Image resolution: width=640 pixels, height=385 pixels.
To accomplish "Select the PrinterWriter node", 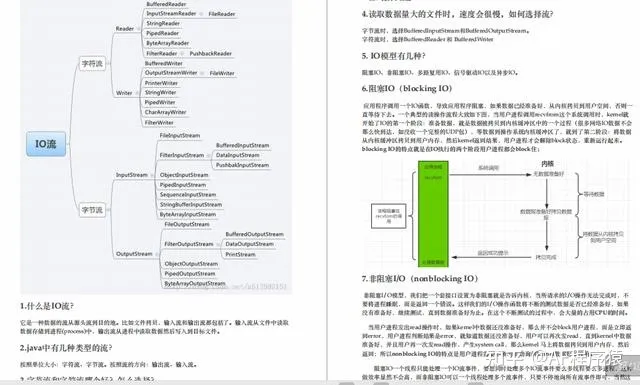I will 161,83.
